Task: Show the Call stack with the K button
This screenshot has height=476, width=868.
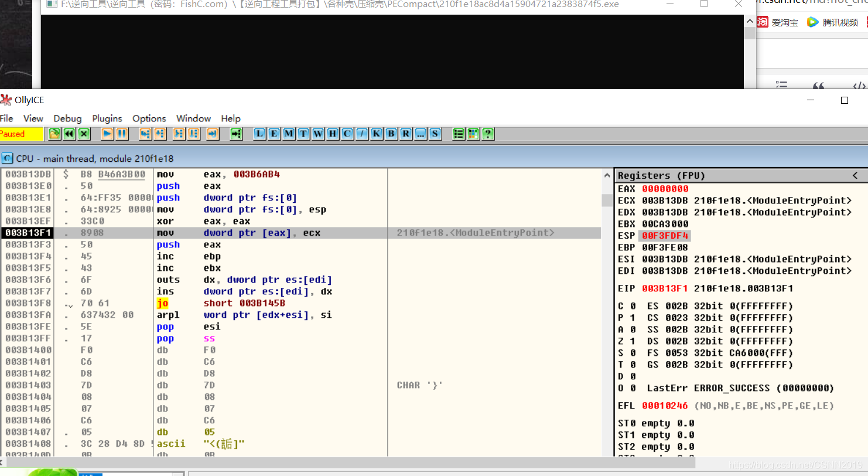Action: tap(377, 134)
